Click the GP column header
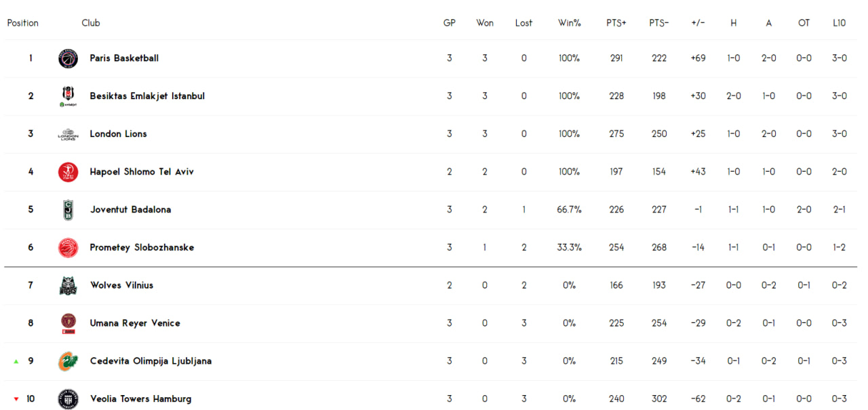The image size is (868, 410). point(450,23)
